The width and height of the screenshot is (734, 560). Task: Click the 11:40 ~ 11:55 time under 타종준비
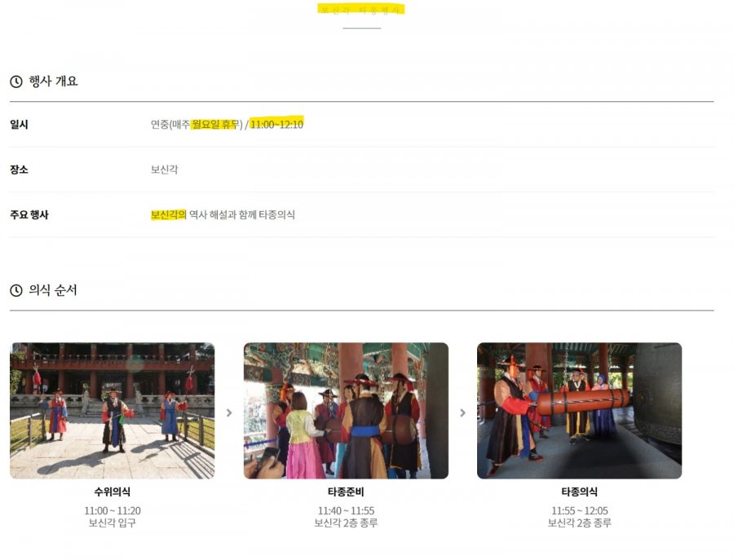tap(346, 511)
